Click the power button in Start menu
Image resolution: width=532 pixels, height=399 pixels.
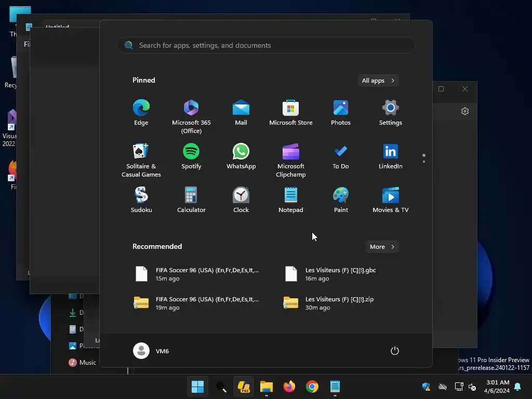pos(395,351)
